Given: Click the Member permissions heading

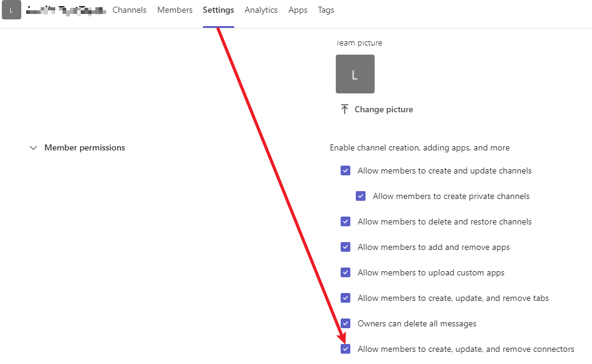Looking at the screenshot, I should [84, 148].
